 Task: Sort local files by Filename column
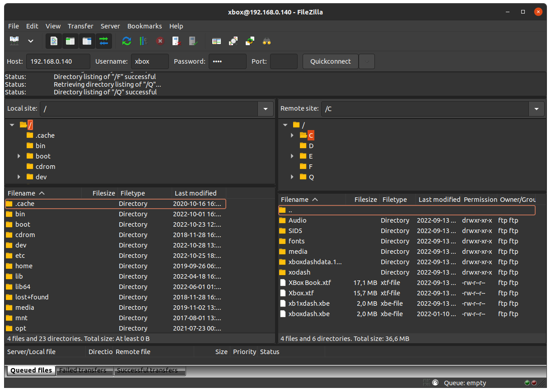click(x=43, y=193)
